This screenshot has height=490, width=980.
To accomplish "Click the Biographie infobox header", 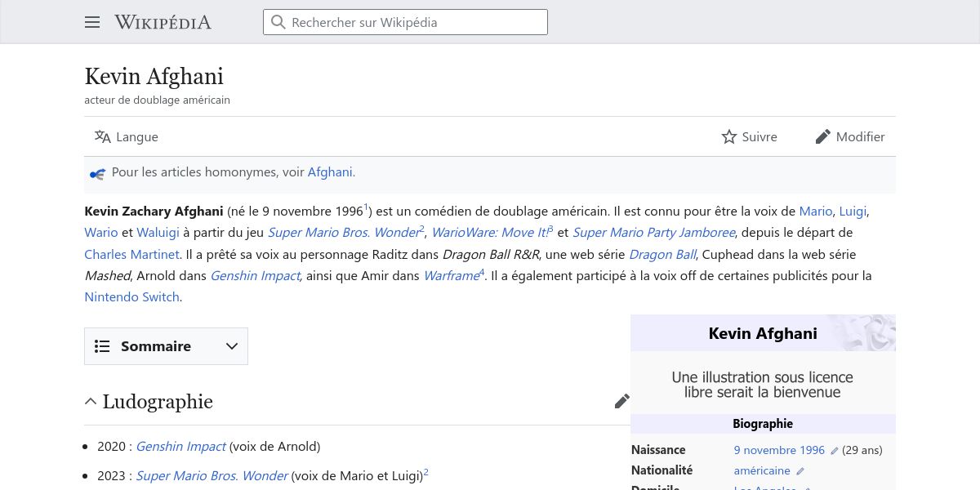I will coord(763,424).
